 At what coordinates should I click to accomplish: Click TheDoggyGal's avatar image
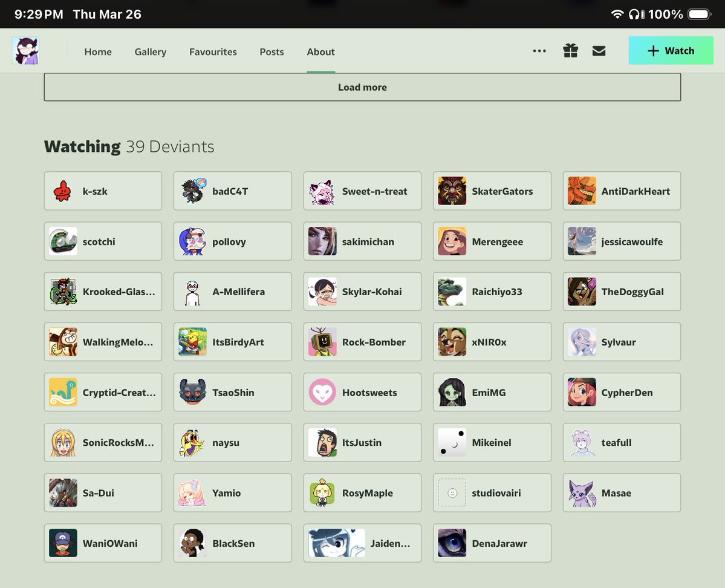[x=582, y=292]
